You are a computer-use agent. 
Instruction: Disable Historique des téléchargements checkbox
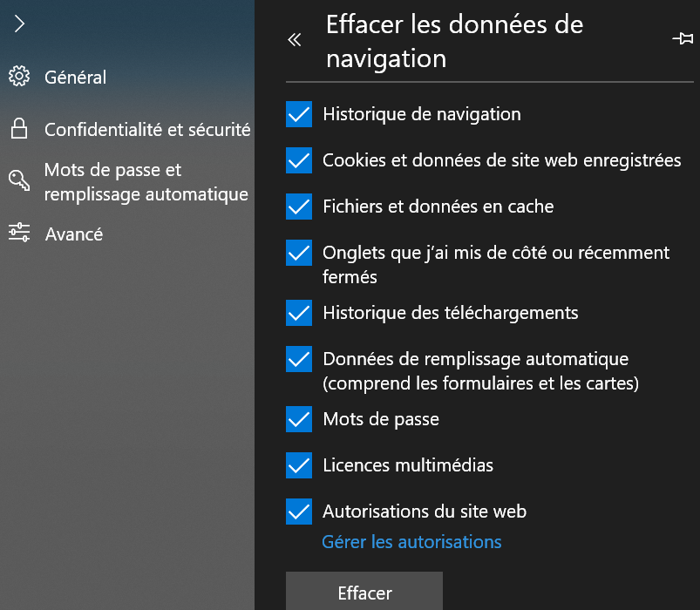pos(299,312)
